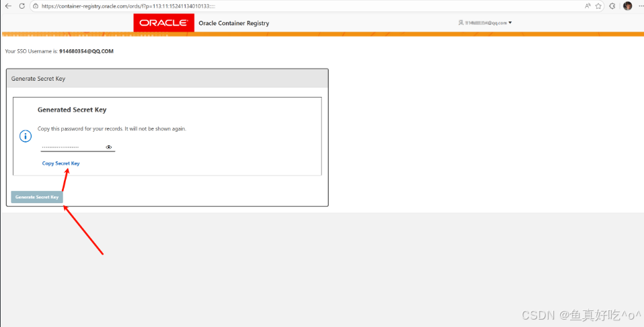This screenshot has width=644, height=327.
Task: Open the browser profile avatar
Action: pos(627,6)
